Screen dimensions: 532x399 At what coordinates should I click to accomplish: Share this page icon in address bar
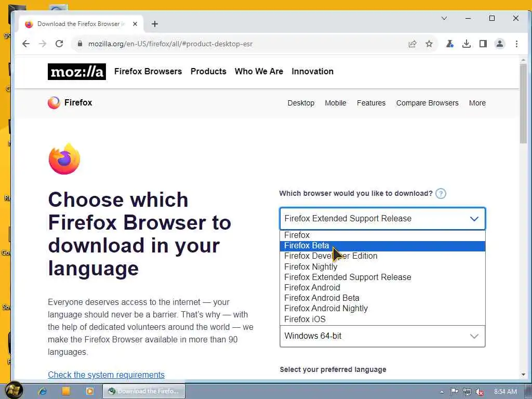pos(413,44)
